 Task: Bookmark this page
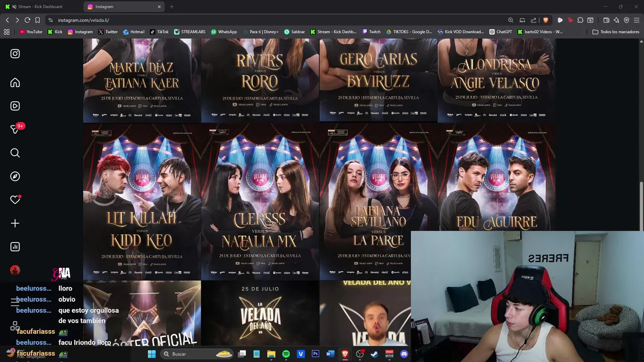[x=37, y=20]
